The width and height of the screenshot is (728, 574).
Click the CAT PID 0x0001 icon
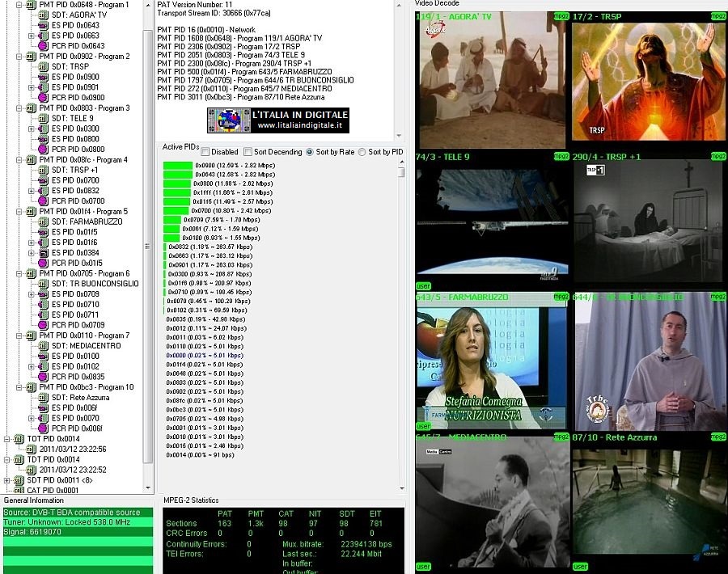tap(19, 490)
